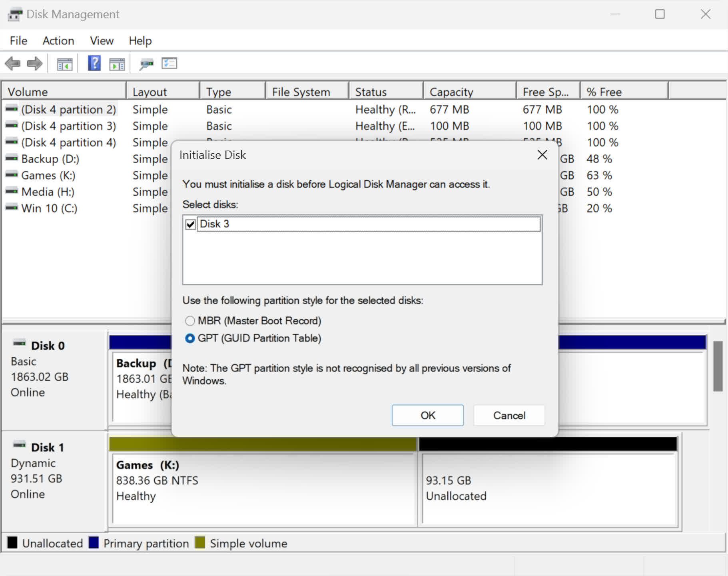This screenshot has width=728, height=576.
Task: Select the Disk 1 Dynamic 931.51 GB header
Action: 55,481
